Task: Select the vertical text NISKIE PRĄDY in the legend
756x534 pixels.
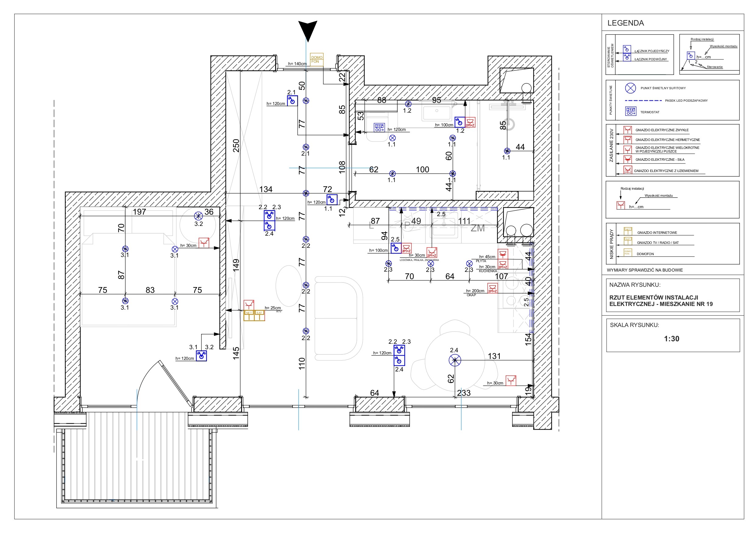Action: tap(612, 244)
